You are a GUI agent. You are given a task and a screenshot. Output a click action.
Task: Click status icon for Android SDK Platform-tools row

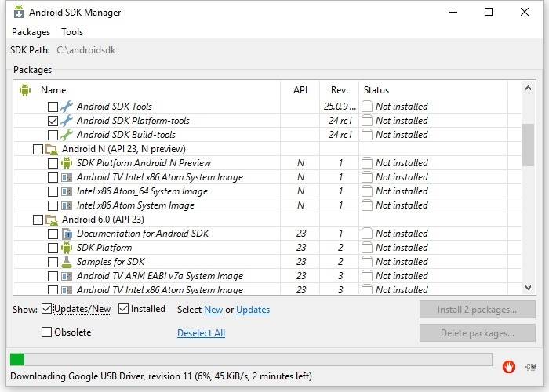click(366, 121)
